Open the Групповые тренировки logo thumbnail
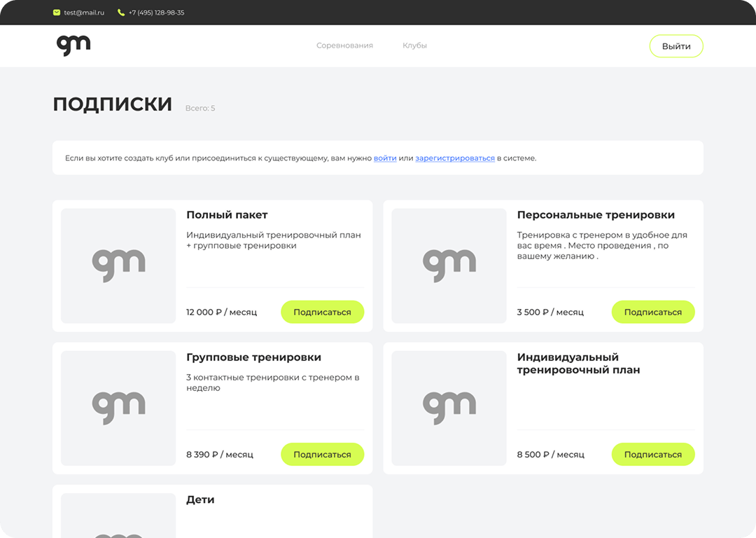The image size is (756, 538). [118, 408]
